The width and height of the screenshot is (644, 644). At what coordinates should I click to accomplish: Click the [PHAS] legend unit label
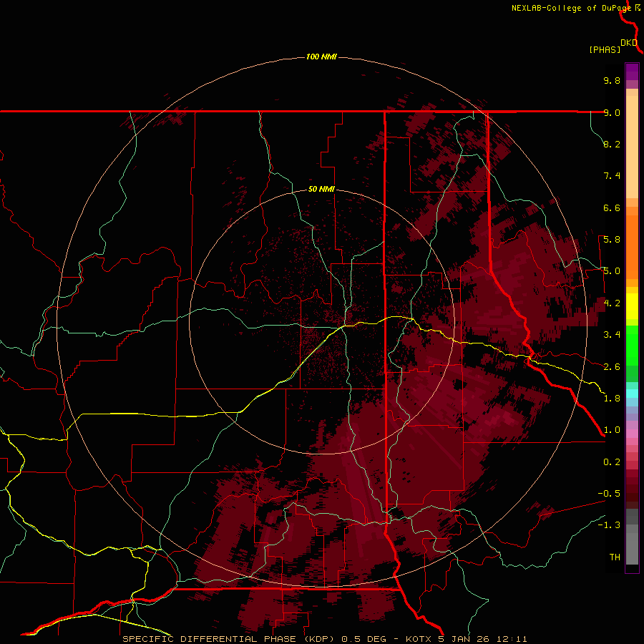pos(605,49)
